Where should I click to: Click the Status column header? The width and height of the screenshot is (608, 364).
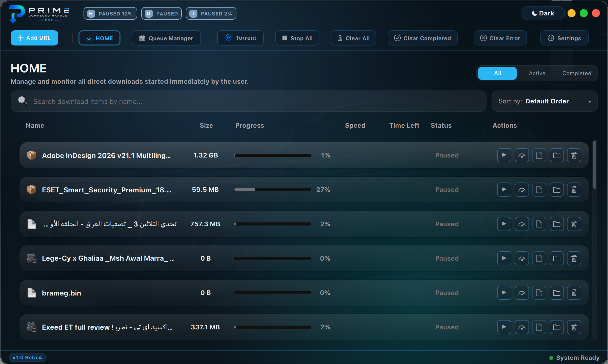coord(441,125)
